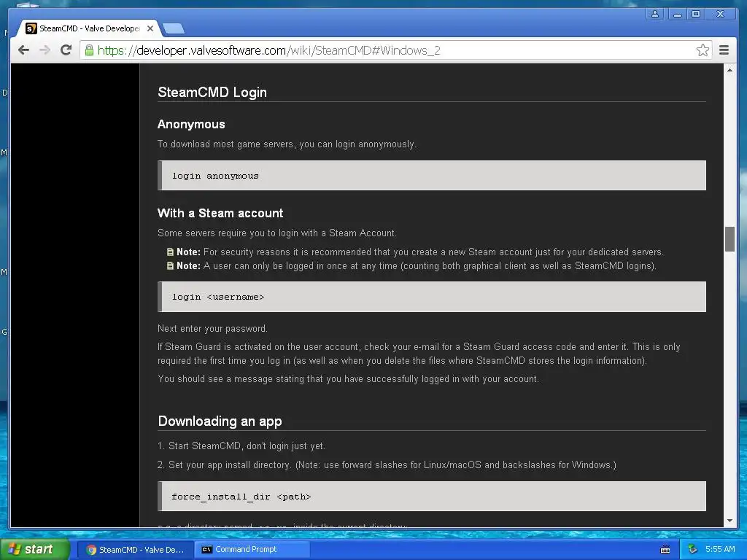Click the browser forward arrow
Screen dimensions: 747x560
pos(44,50)
